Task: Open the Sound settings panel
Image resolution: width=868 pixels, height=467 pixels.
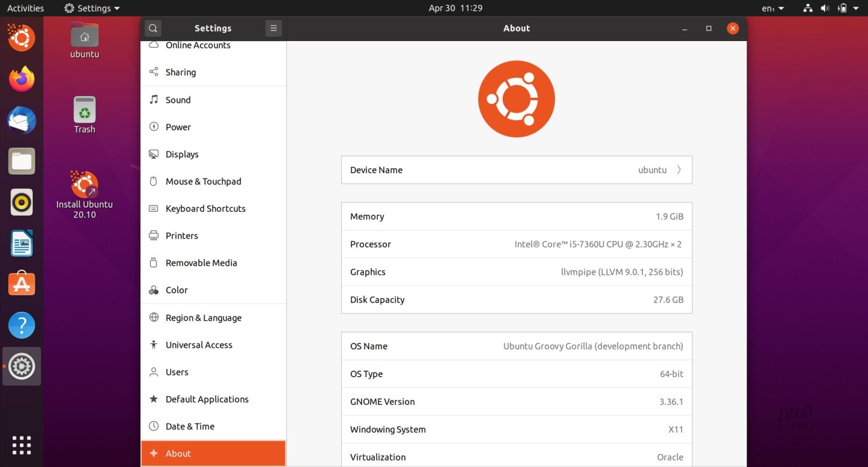Action: tap(213, 100)
